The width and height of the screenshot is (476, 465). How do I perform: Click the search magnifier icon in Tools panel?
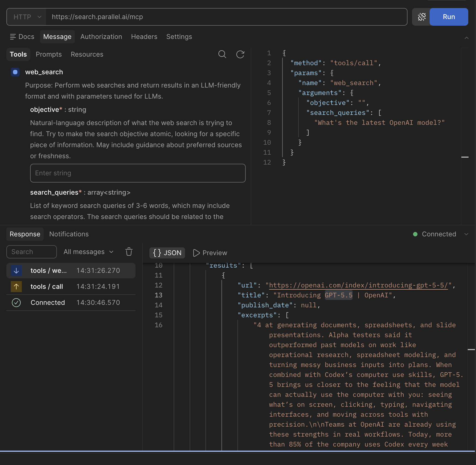[x=222, y=54]
